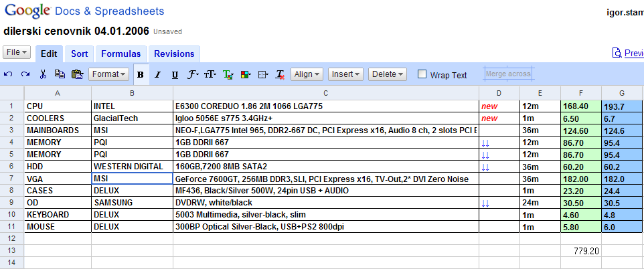Select the GlacialTech cell
Image resolution: width=644 pixels, height=269 pixels.
tap(132, 118)
